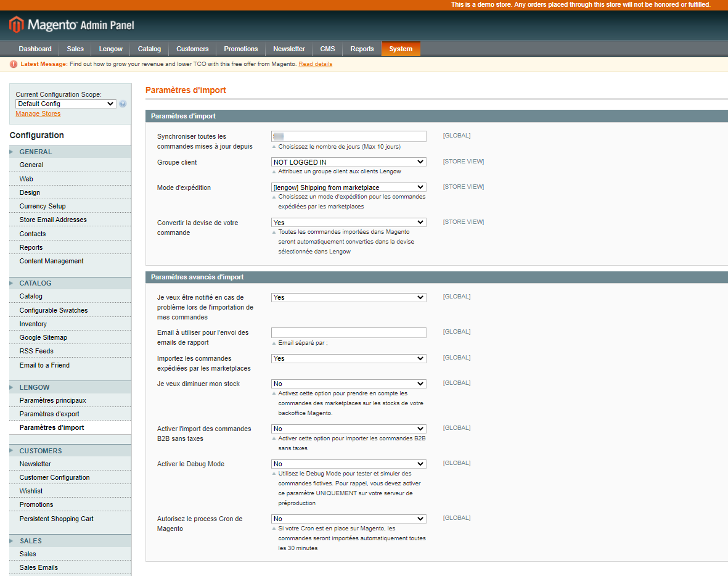The image size is (728, 576).
Task: Open Store Email Addresses configuration
Action: pyautogui.click(x=70, y=220)
